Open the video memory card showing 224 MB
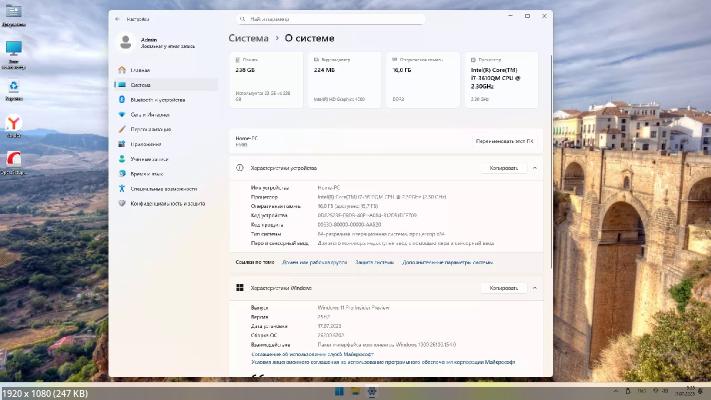The image size is (711, 400). 344,80
